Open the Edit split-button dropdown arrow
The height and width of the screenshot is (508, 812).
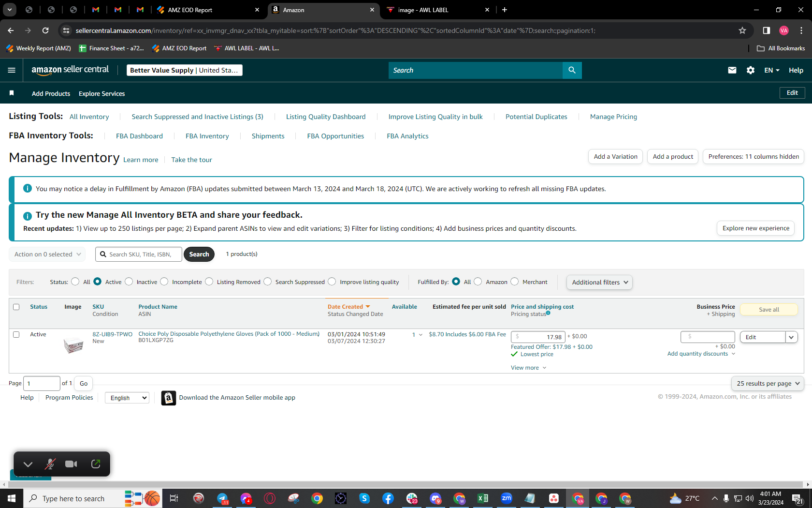click(791, 337)
